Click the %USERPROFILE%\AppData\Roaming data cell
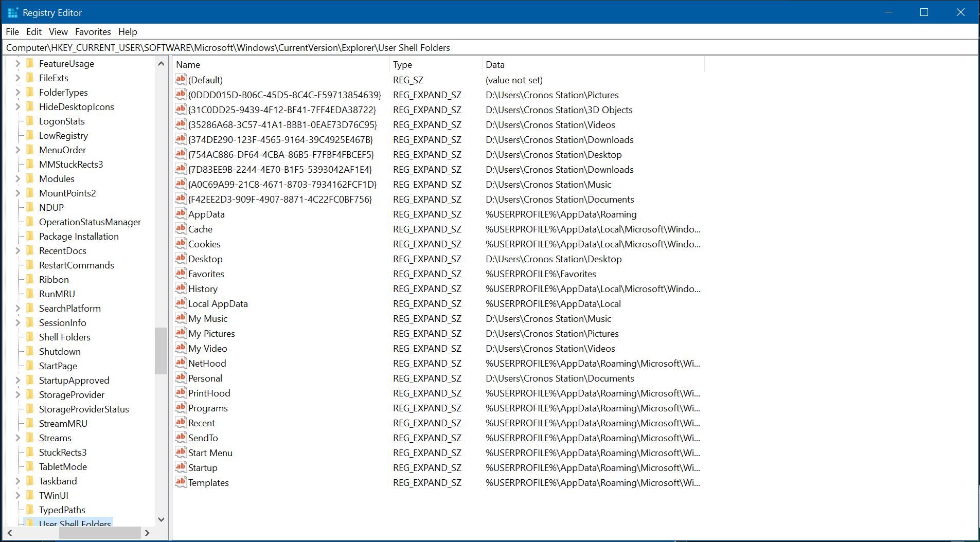 tap(561, 214)
